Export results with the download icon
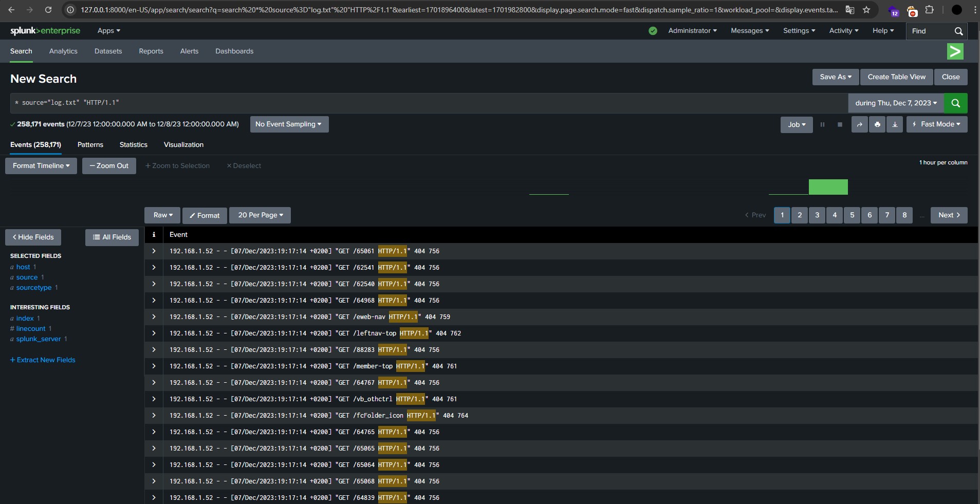The image size is (980, 504). click(895, 124)
